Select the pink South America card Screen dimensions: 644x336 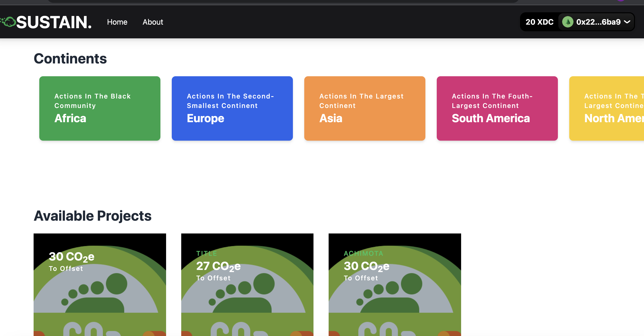tap(497, 108)
